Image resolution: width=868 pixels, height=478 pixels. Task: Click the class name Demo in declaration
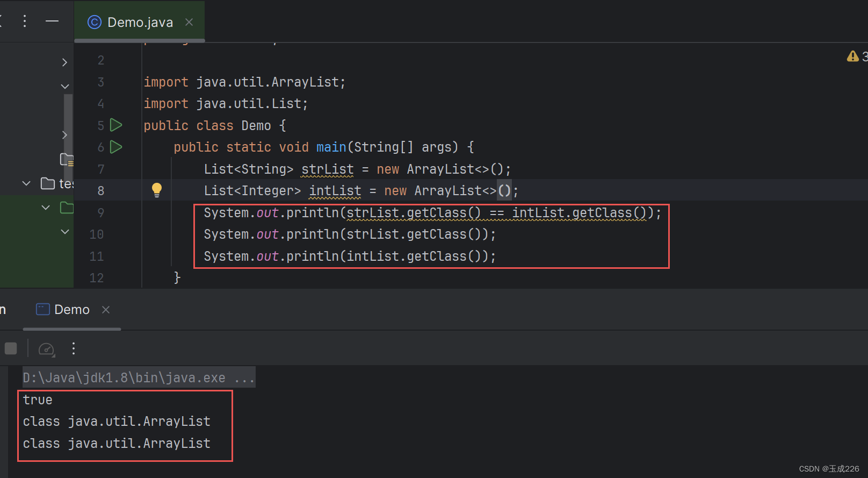coord(256,125)
